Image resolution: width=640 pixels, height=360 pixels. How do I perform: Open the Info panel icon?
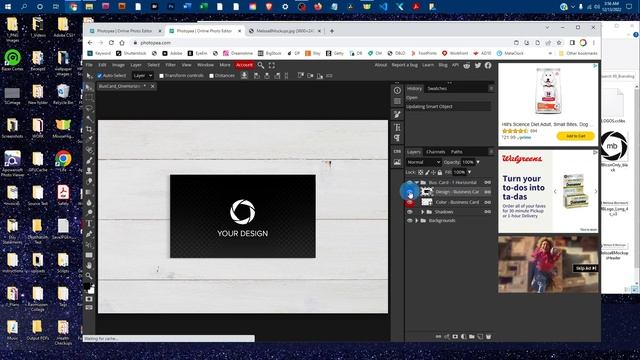[x=397, y=90]
